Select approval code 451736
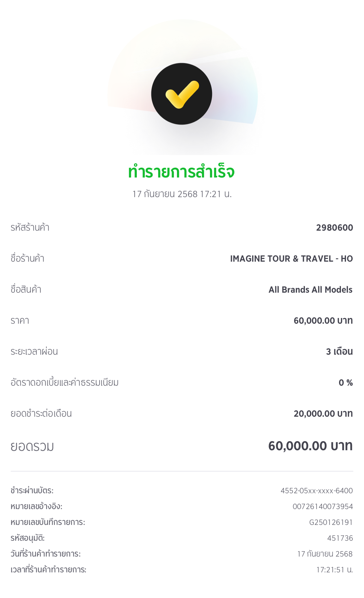This screenshot has height=598, width=364. coord(340,538)
